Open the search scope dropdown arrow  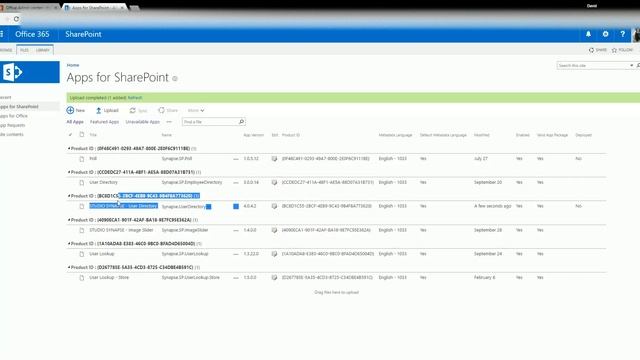tap(631, 65)
